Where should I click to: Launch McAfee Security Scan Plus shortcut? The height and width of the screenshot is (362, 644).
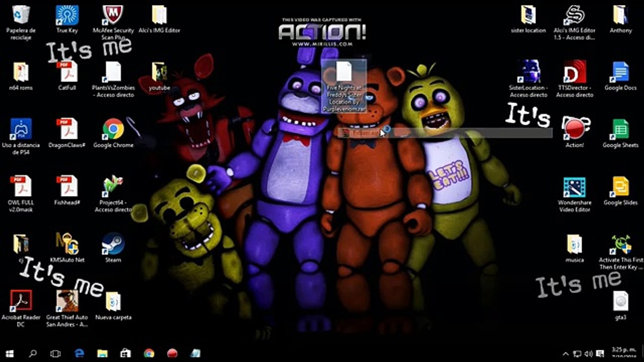coord(113,22)
